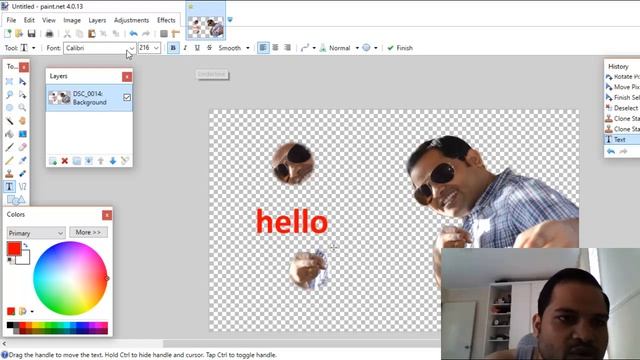This screenshot has height=360, width=640.
Task: Open the Effects menu
Action: coord(166,20)
